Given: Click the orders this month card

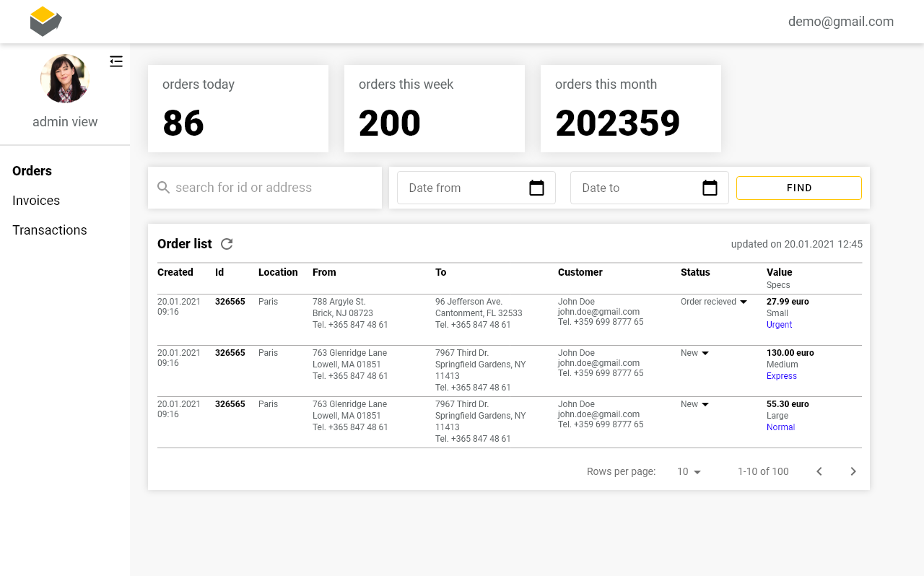Looking at the screenshot, I should [x=631, y=108].
